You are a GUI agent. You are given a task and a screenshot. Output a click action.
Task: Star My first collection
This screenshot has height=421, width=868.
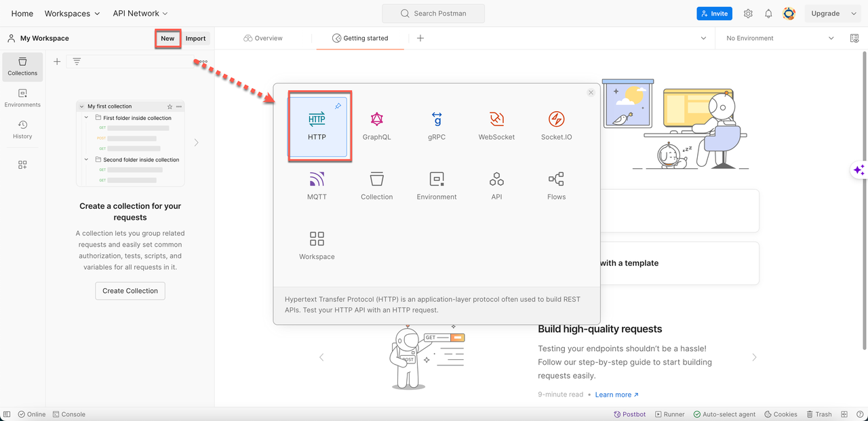click(x=170, y=106)
